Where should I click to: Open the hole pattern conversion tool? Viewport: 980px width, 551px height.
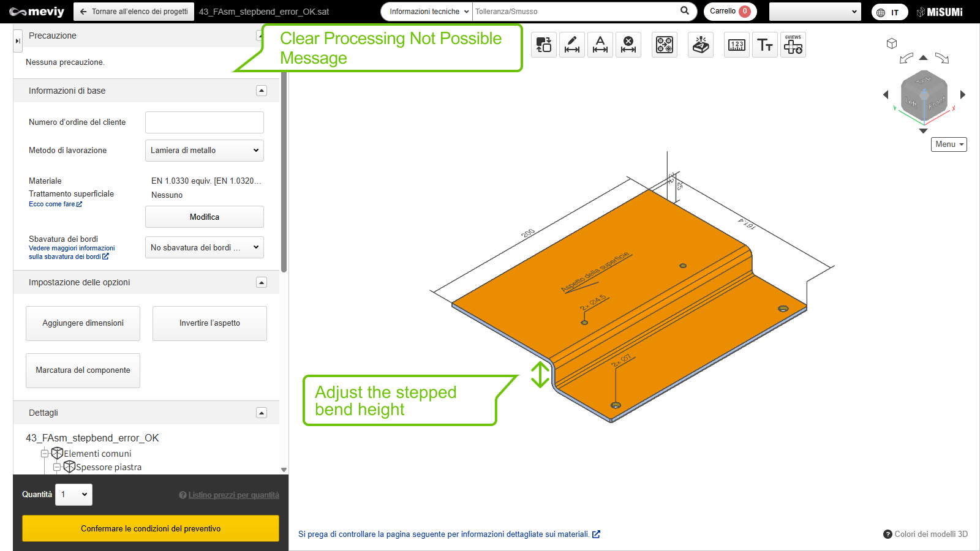(x=665, y=45)
